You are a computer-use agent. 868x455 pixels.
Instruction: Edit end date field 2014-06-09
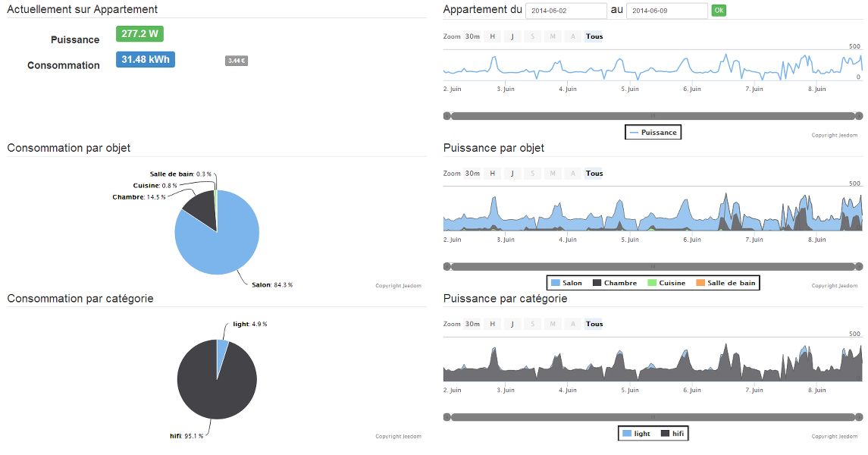[x=667, y=11]
